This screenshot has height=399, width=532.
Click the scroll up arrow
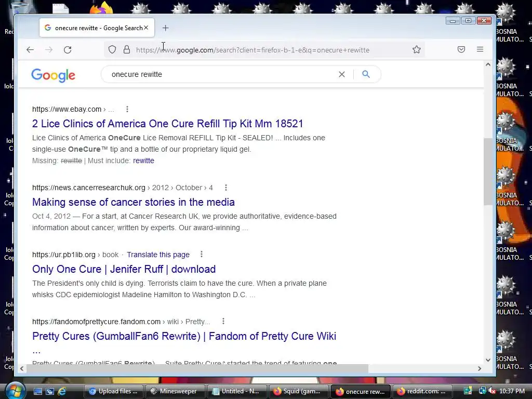488,64
